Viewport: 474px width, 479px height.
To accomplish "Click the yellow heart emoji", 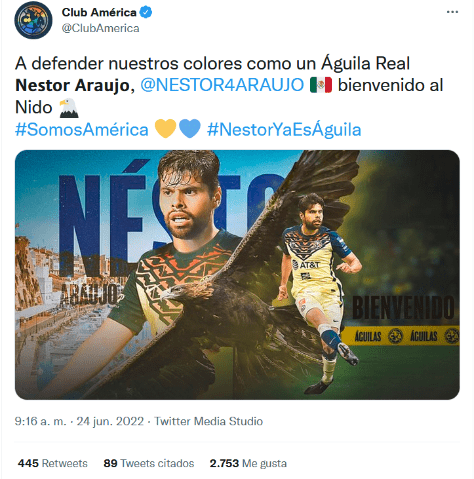I will (166, 129).
